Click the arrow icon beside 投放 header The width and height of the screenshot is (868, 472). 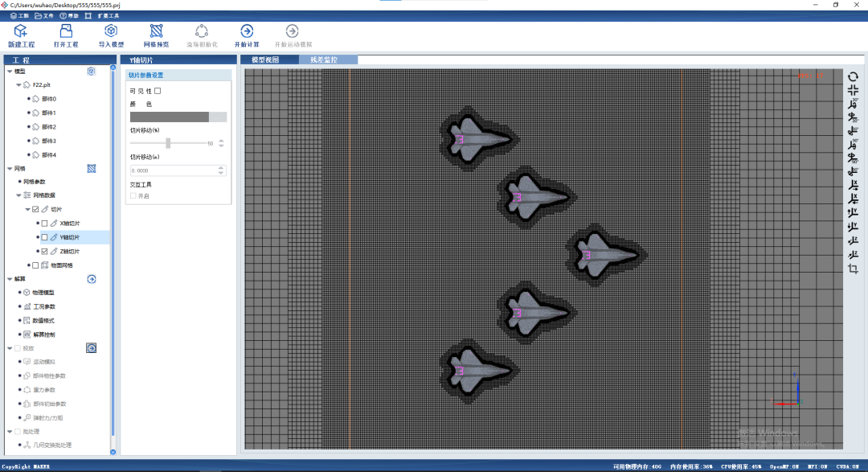pos(92,348)
